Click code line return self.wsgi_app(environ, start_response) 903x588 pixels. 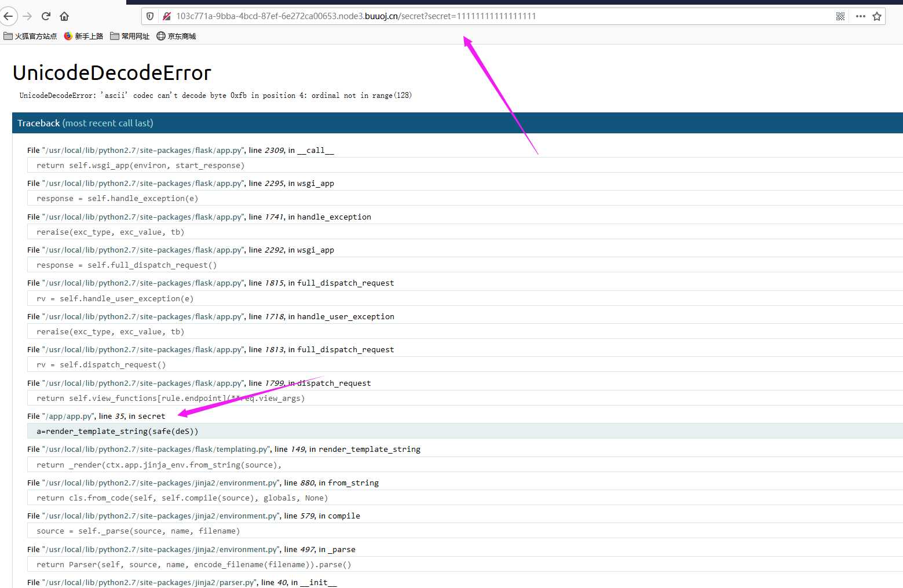point(465,166)
